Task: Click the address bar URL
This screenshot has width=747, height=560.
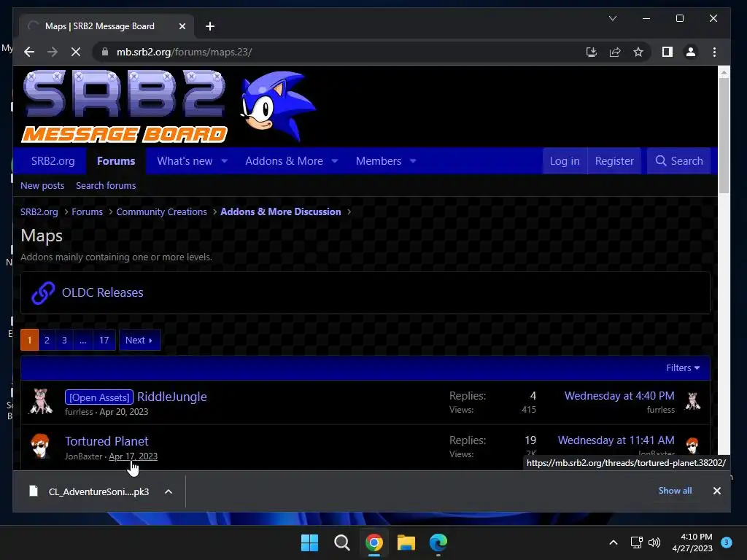Action: coord(184,52)
